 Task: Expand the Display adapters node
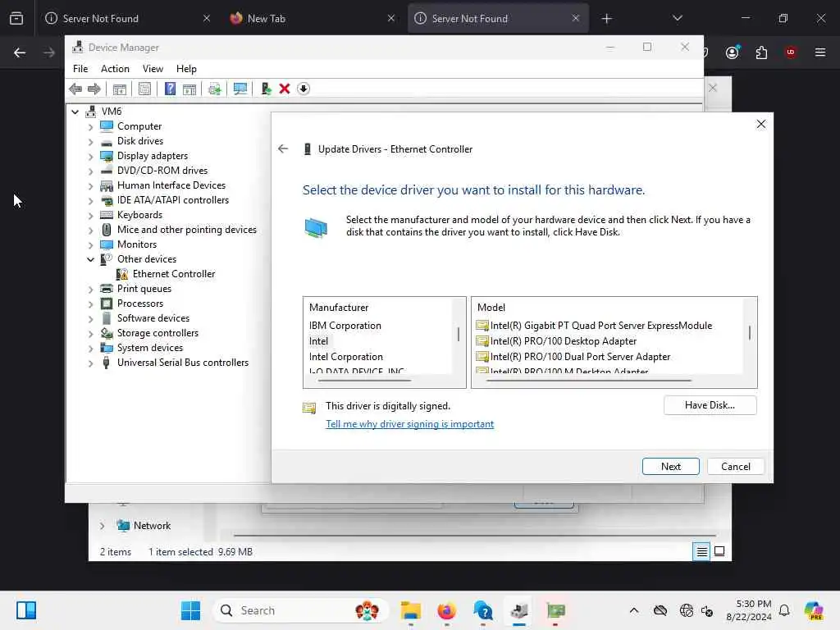tap(90, 157)
